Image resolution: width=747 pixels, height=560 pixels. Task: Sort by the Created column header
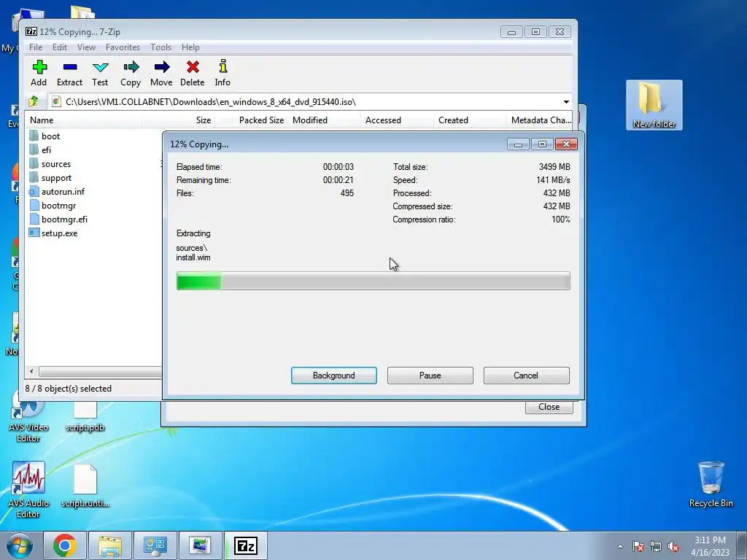click(471, 120)
